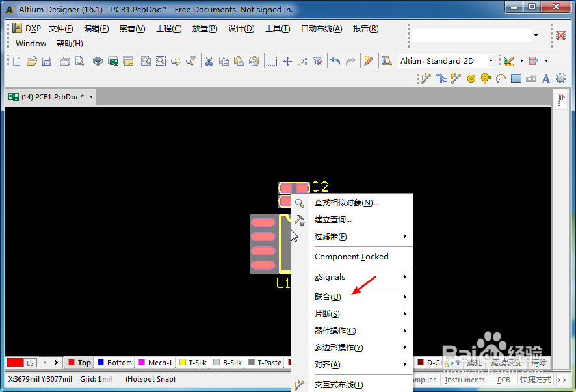Open the DXP menu
Image resolution: width=576 pixels, height=392 pixels.
[x=27, y=29]
